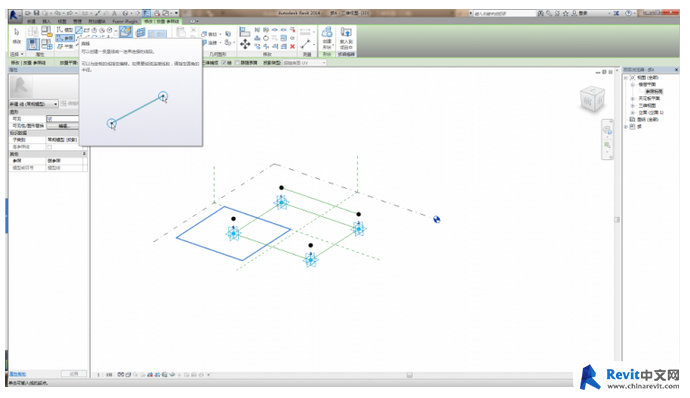Screen dimensions: 690x398
Task: Toggle the Is Reference Line checkbox
Action: [49, 147]
